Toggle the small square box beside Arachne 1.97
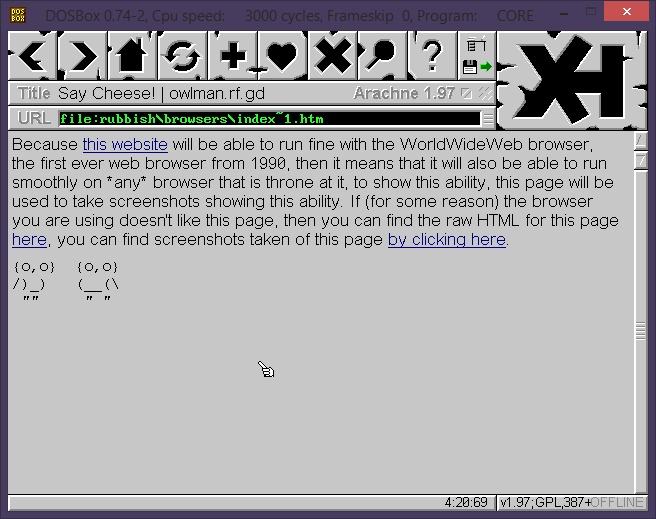The width and height of the screenshot is (656, 519). click(466, 93)
